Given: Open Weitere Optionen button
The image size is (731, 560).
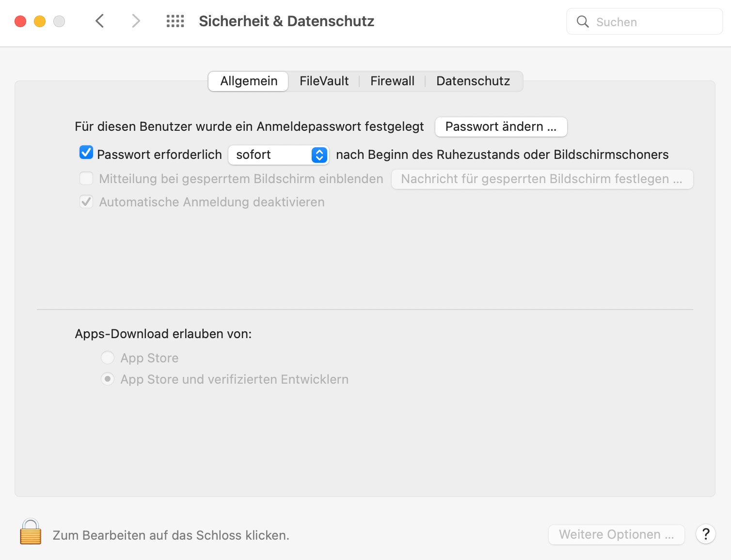Looking at the screenshot, I should (x=616, y=534).
